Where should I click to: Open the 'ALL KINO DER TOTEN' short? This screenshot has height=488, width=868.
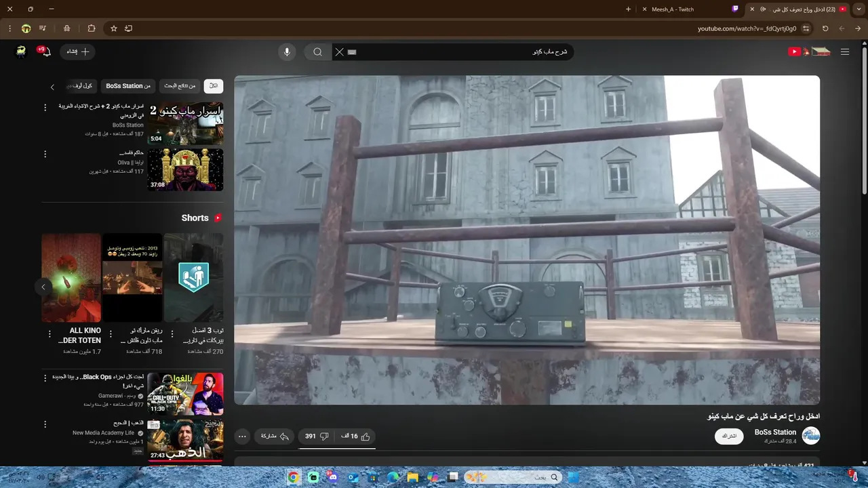click(71, 278)
